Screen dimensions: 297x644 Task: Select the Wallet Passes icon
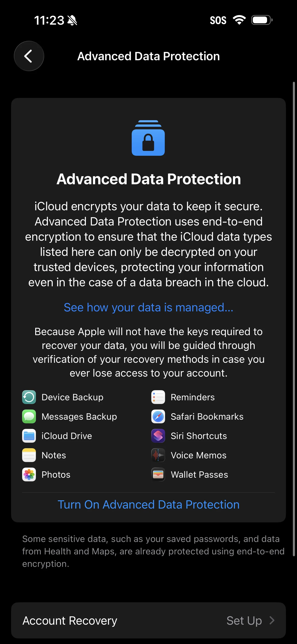[x=158, y=474]
